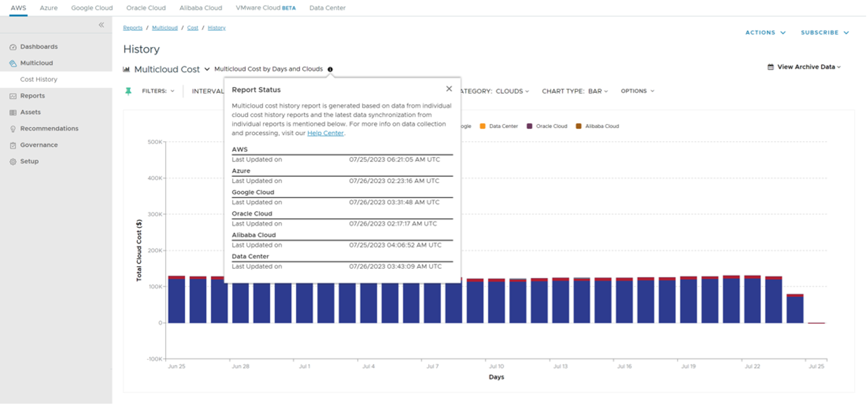Image resolution: width=868 pixels, height=405 pixels.
Task: Click the calendar icon for archive data
Action: pos(771,67)
